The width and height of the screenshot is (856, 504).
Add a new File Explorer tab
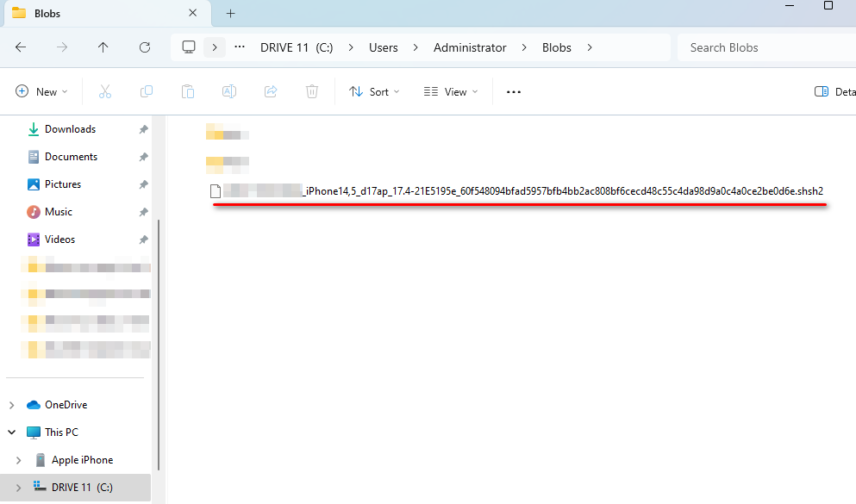point(230,14)
